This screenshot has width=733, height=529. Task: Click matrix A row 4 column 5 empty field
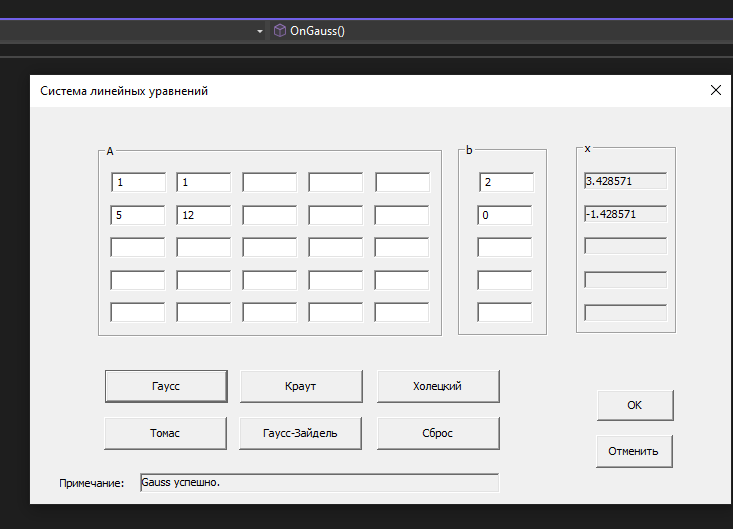click(401, 280)
